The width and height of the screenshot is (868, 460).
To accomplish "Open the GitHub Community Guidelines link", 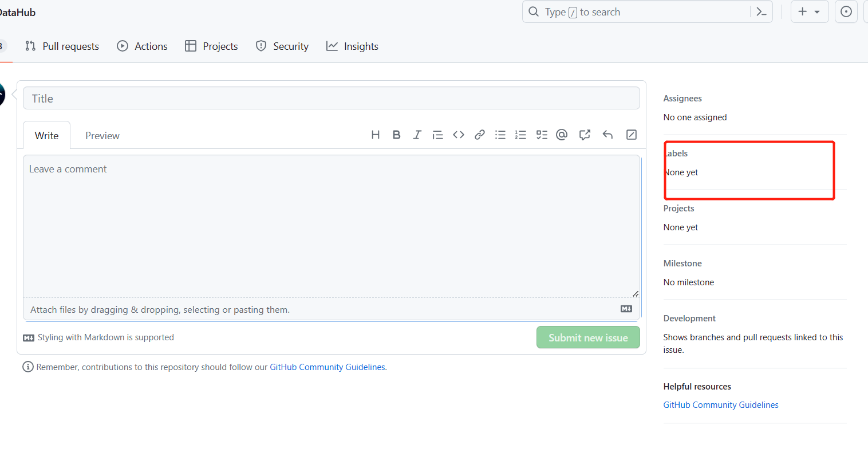I will tap(327, 367).
